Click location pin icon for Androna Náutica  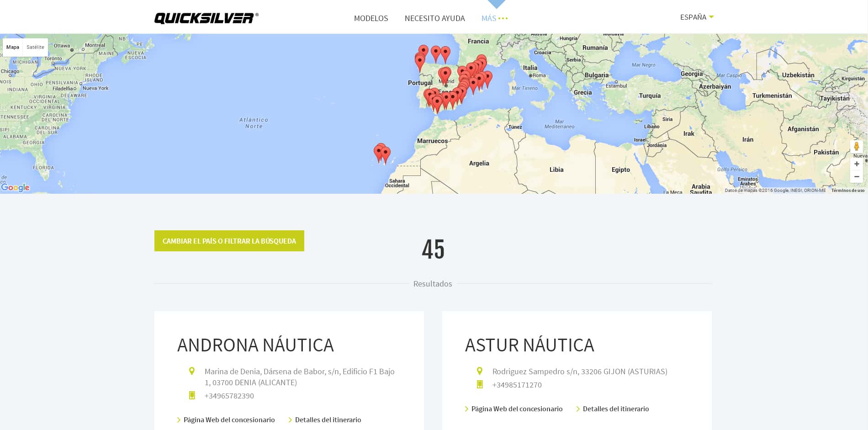[x=192, y=372]
